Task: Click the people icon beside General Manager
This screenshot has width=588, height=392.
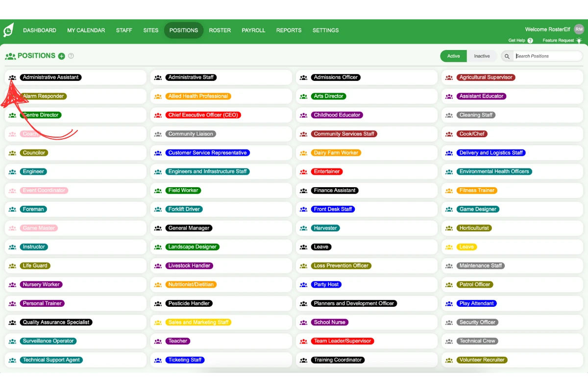Action: pyautogui.click(x=158, y=228)
